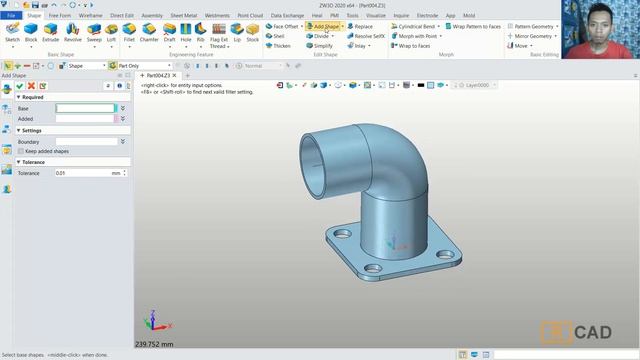This screenshot has height=360, width=640.
Task: Select the Block shape tool
Action: click(x=31, y=32)
